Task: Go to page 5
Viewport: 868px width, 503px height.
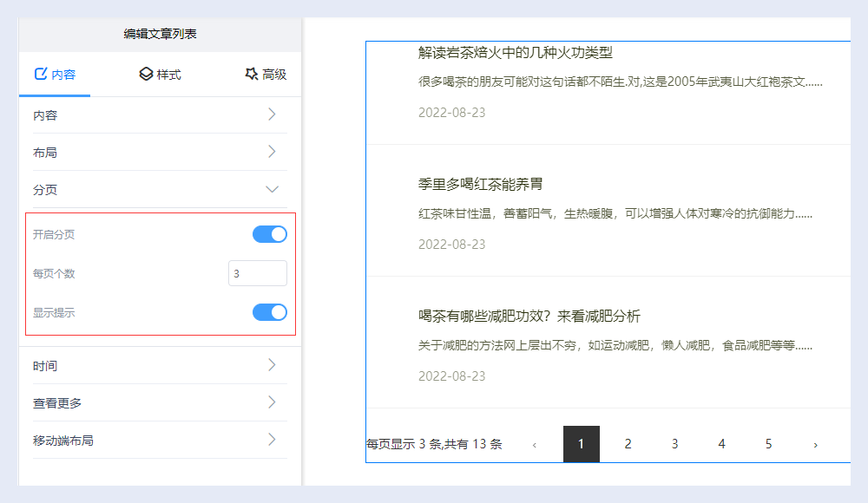Action: point(768,444)
